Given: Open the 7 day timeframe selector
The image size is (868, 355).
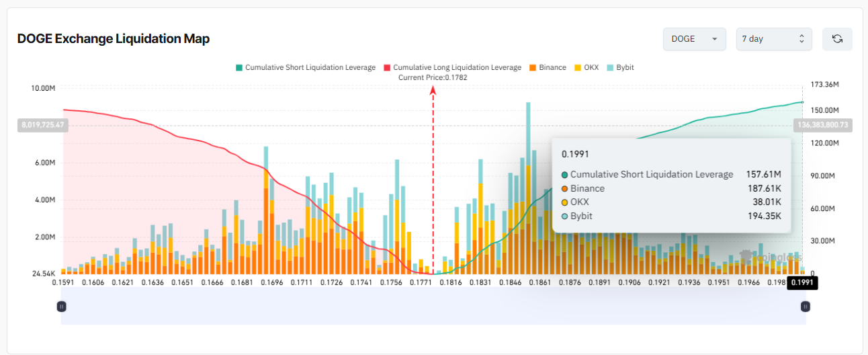Looking at the screenshot, I should 774,39.
